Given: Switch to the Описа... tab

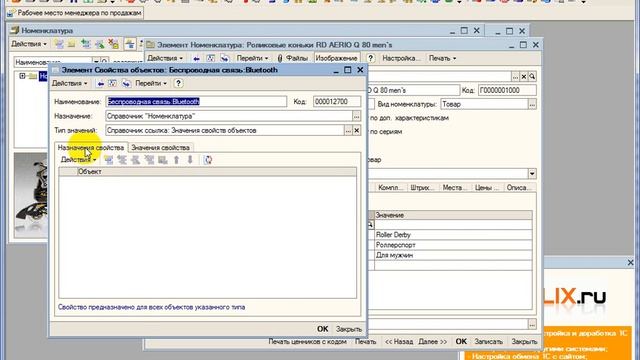Looking at the screenshot, I should (518, 187).
